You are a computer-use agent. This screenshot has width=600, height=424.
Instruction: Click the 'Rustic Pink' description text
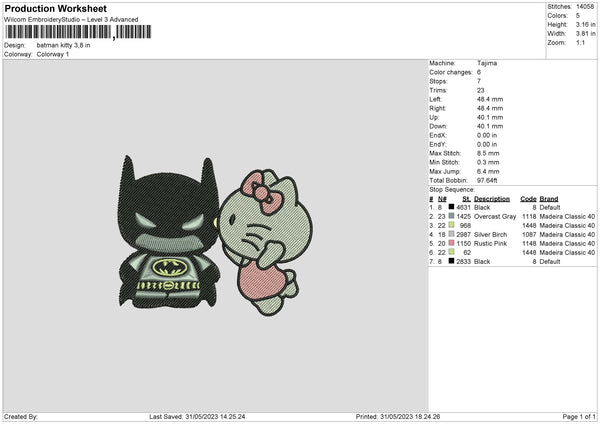click(x=490, y=243)
